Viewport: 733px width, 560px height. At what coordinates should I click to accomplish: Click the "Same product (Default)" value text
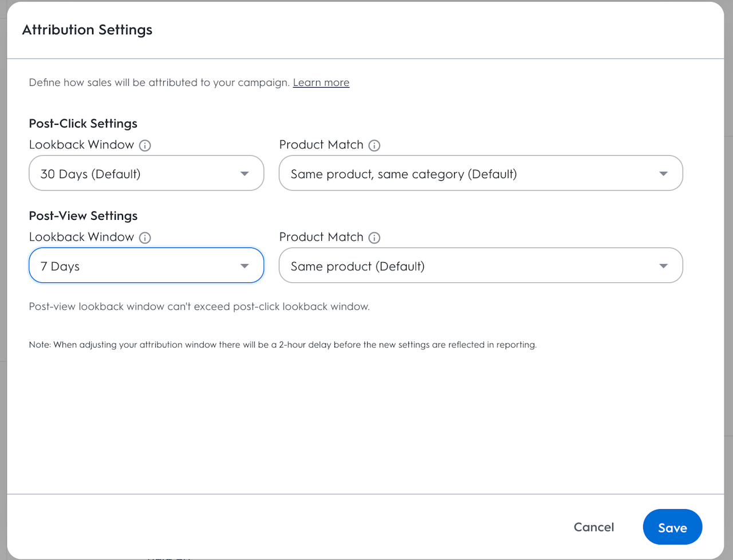(357, 266)
